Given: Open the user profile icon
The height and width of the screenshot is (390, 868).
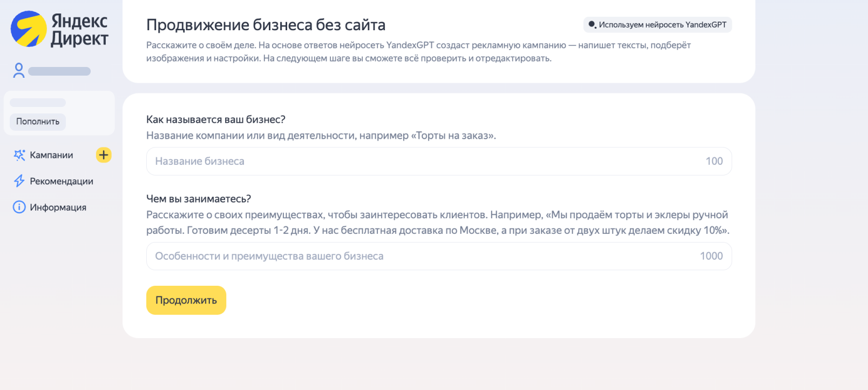Looking at the screenshot, I should (x=19, y=71).
